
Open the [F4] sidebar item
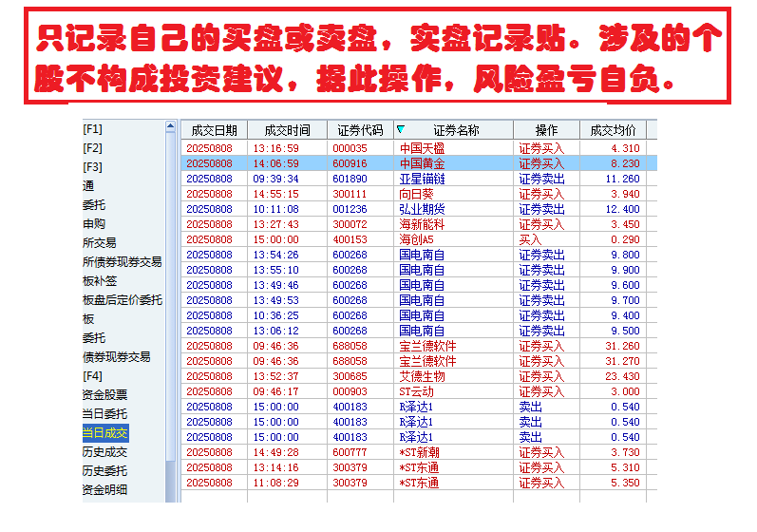[x=93, y=375]
